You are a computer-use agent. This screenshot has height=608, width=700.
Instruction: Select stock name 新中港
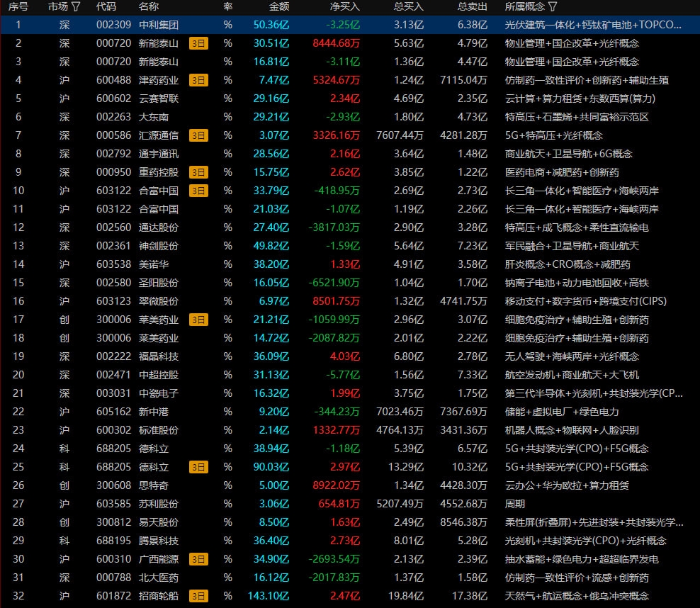154,412
